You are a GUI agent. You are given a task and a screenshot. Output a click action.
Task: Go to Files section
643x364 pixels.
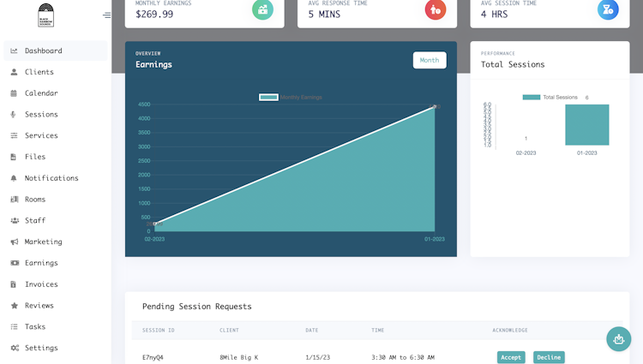pos(56,157)
